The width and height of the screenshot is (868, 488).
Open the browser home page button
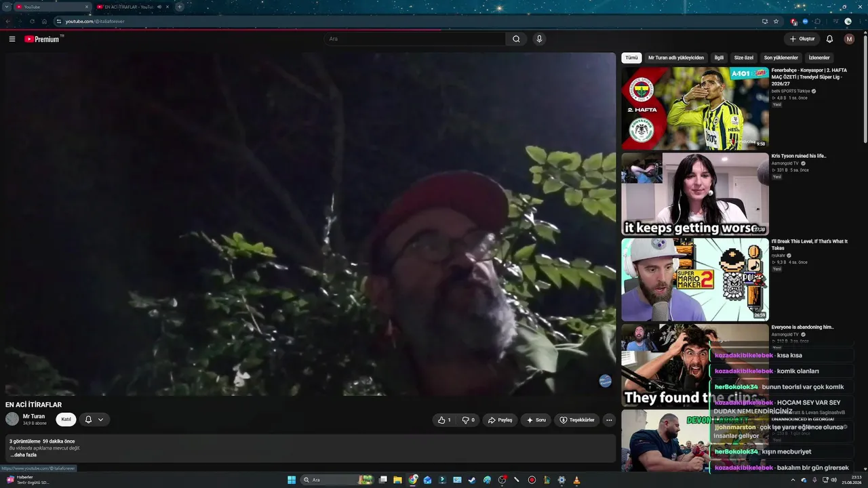[x=45, y=22]
